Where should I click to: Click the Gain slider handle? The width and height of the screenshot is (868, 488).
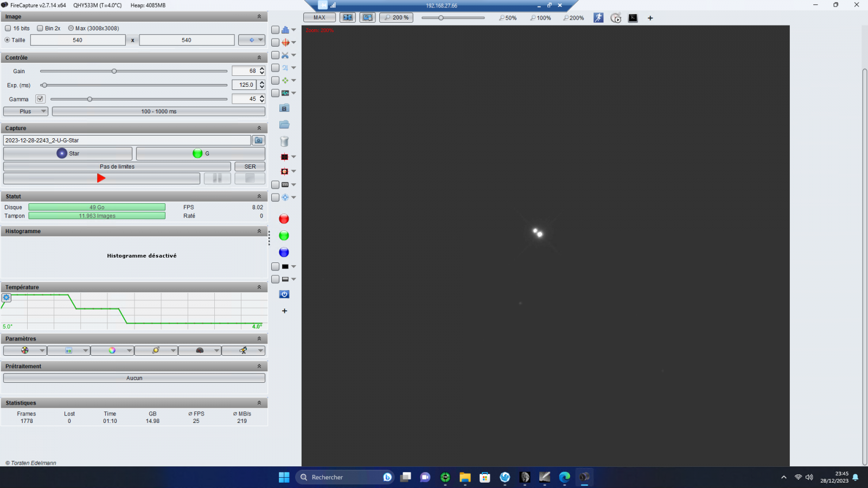point(114,71)
